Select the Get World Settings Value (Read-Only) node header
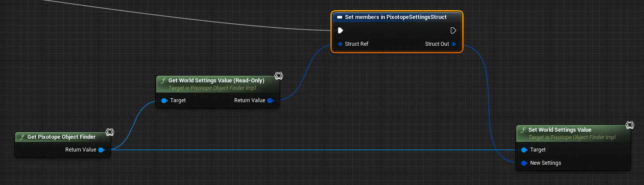 click(x=216, y=81)
